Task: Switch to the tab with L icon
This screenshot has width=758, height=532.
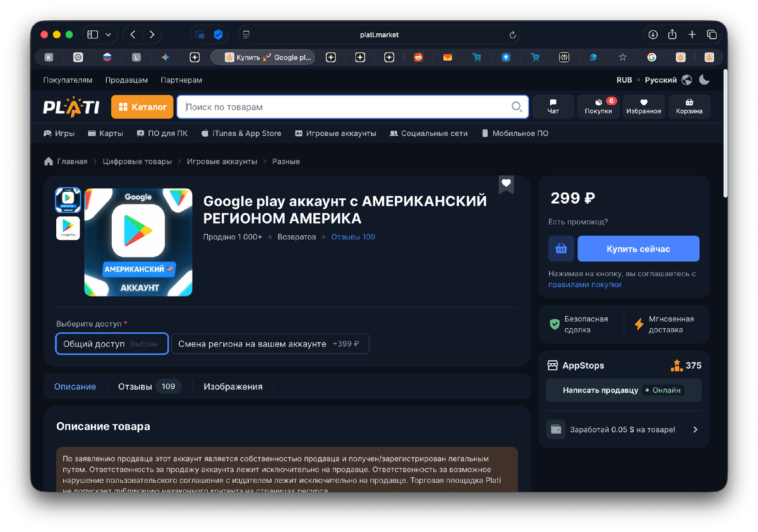Action: point(136,57)
